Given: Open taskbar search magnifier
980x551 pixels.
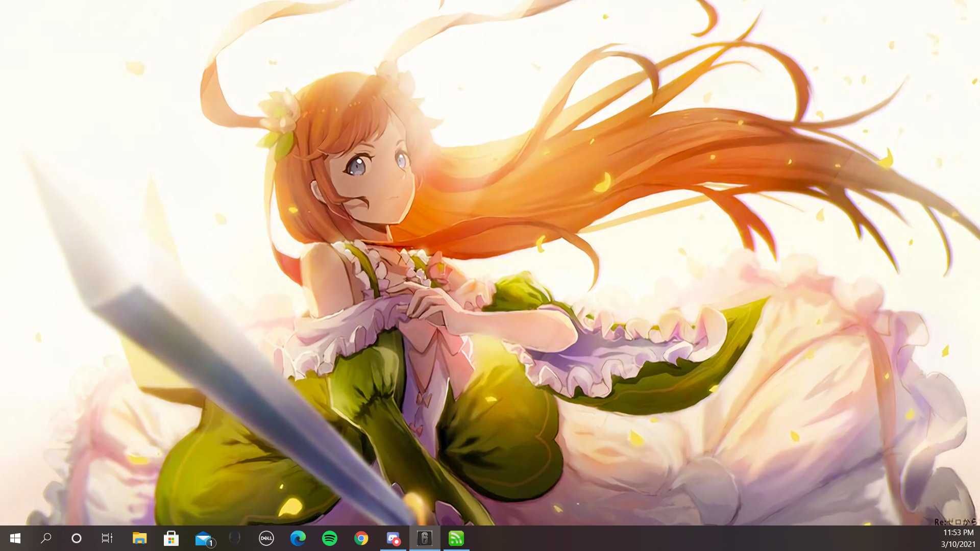Looking at the screenshot, I should (x=46, y=538).
